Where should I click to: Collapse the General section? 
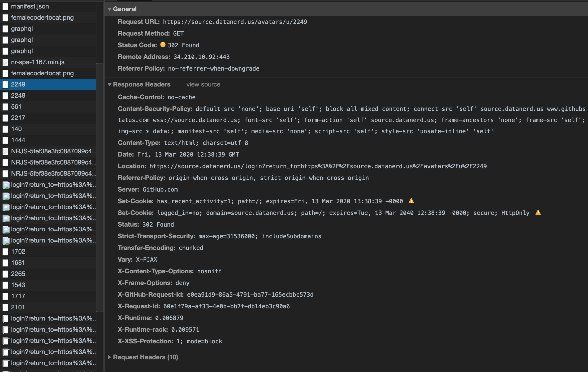tap(110, 9)
